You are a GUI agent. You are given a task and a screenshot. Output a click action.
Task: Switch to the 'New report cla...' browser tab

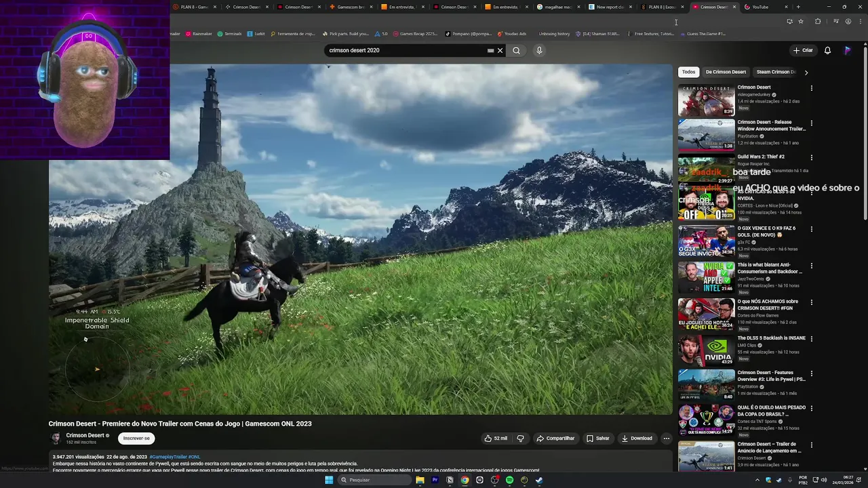coord(610,7)
